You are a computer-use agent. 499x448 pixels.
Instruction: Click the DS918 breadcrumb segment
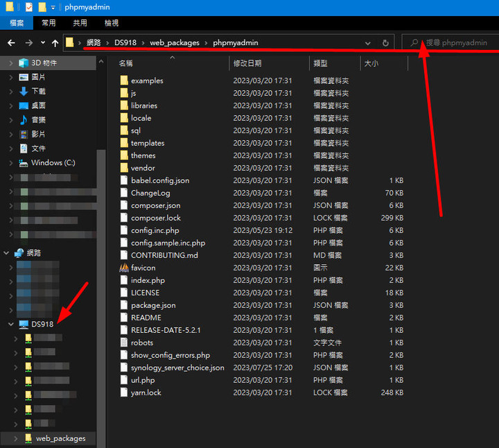click(x=125, y=43)
